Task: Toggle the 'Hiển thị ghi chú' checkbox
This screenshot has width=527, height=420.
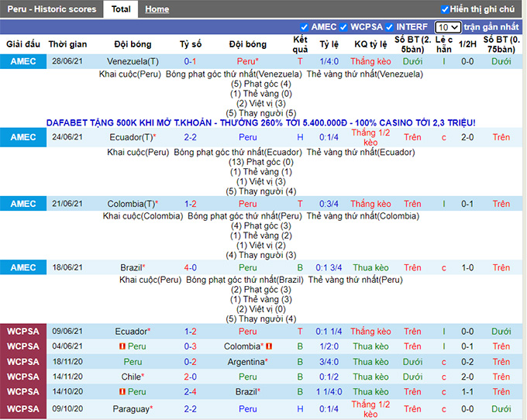Action: point(443,9)
